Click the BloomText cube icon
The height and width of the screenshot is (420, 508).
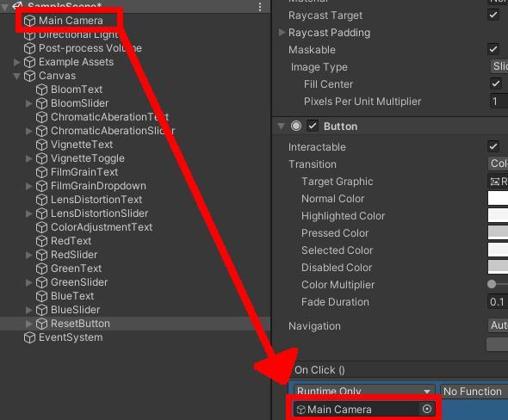pos(41,90)
